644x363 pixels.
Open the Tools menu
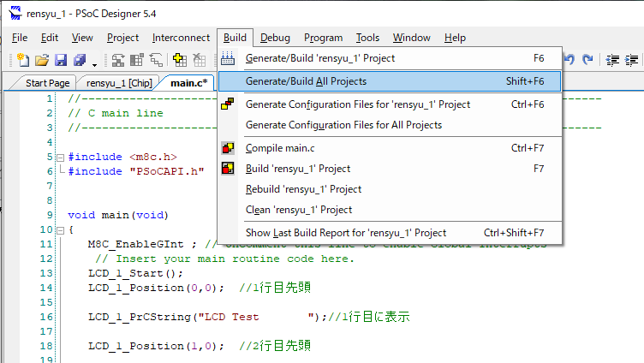pos(367,38)
